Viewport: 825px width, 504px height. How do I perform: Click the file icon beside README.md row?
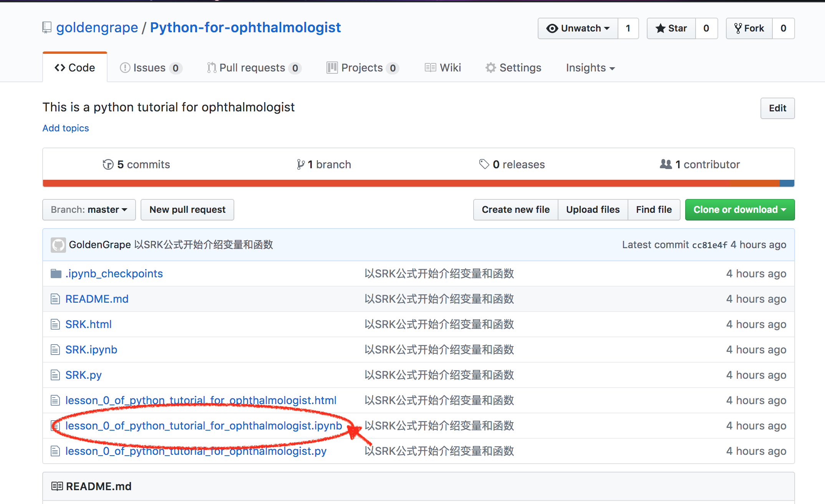(x=55, y=299)
